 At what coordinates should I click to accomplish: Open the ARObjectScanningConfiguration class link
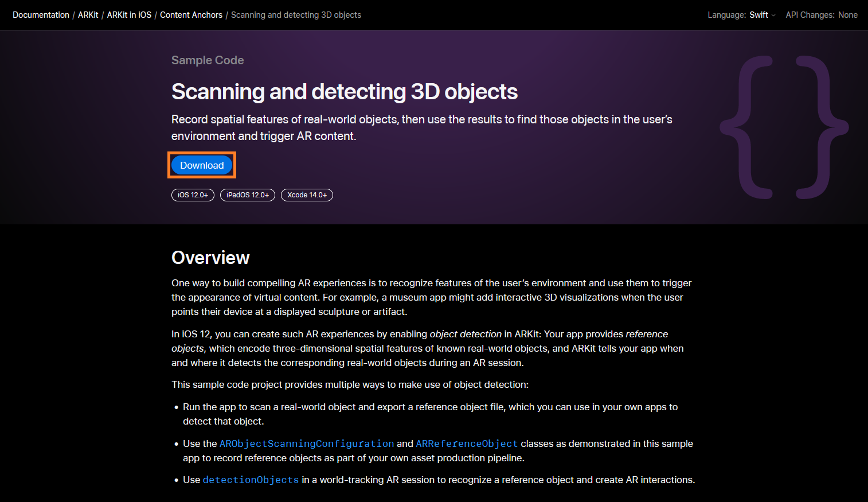[307, 443]
